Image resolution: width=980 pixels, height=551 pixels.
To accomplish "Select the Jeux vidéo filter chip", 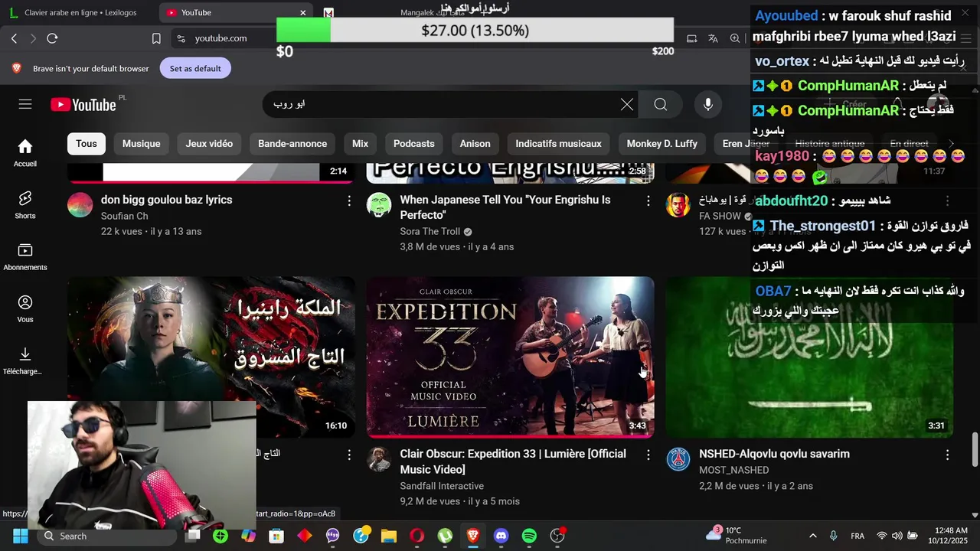I will 209,144.
